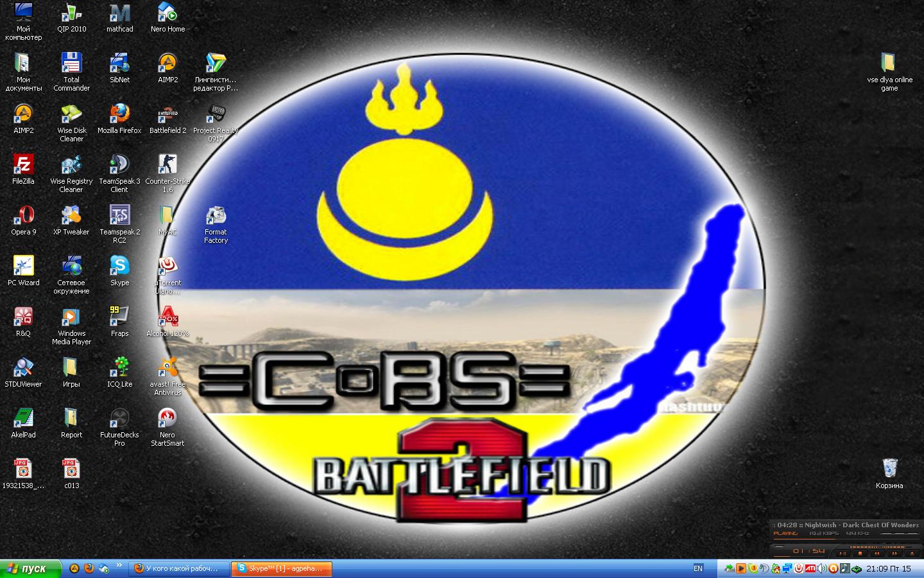
Task: Open the avast! Free Antivirus icon
Action: (x=167, y=376)
